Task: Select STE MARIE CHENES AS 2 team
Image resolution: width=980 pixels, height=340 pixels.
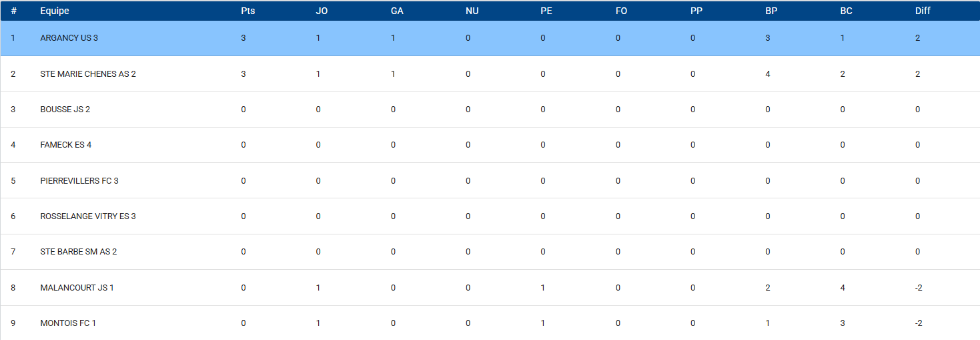Action: pyautogui.click(x=87, y=74)
